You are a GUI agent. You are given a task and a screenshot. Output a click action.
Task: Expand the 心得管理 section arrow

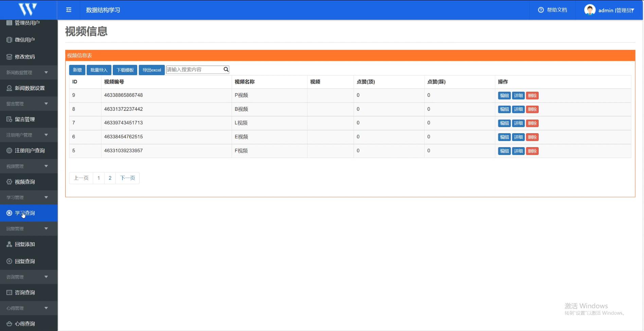[x=46, y=308]
